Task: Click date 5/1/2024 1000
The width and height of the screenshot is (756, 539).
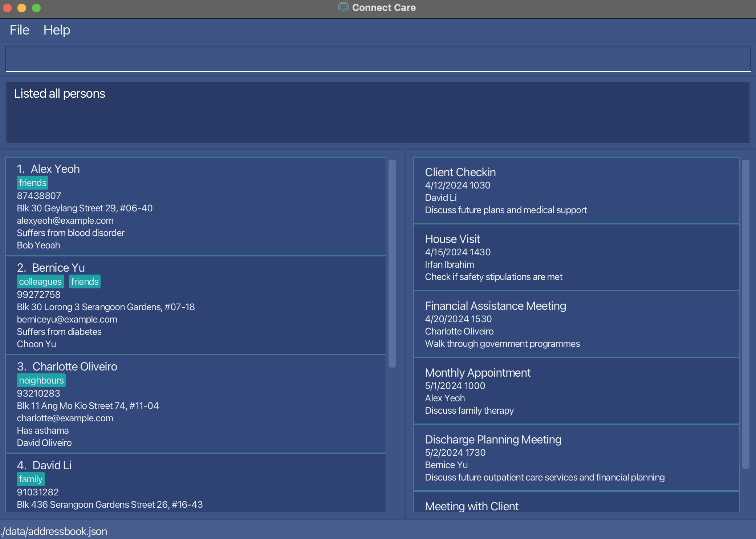Action: click(x=455, y=386)
